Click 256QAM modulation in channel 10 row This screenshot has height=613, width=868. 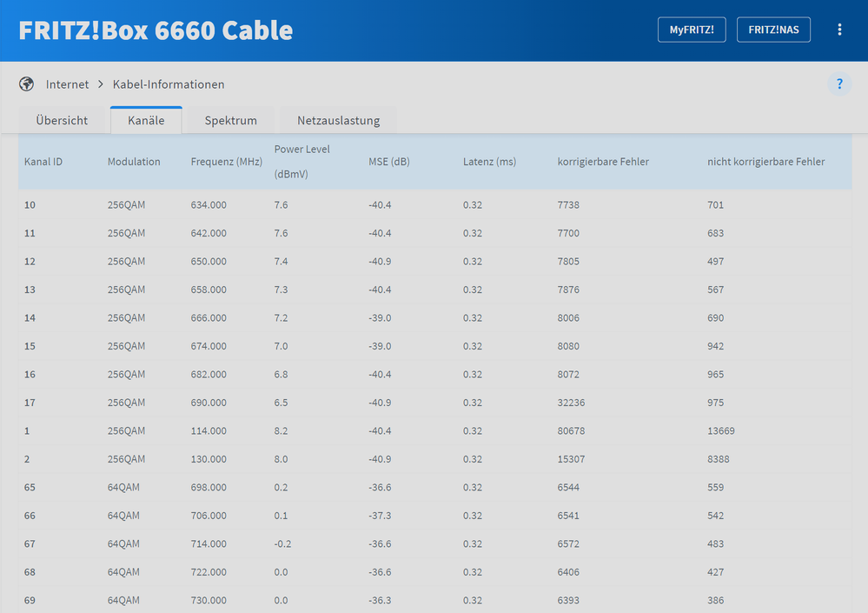point(126,205)
